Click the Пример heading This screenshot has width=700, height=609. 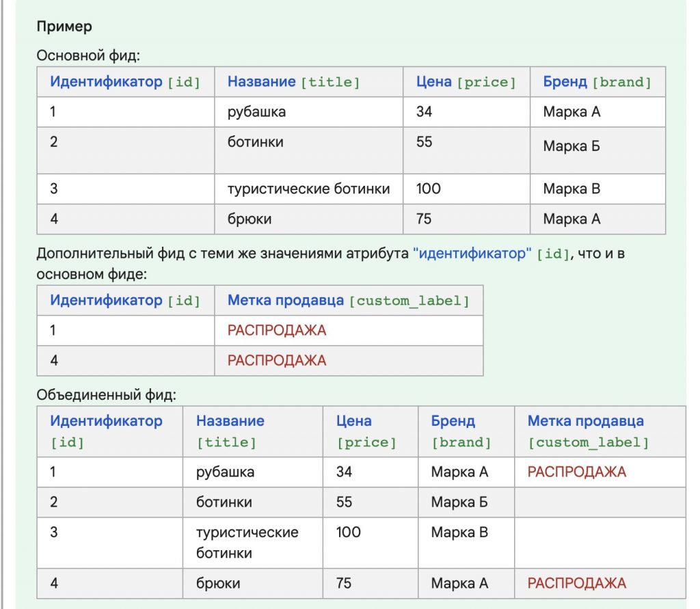point(64,27)
